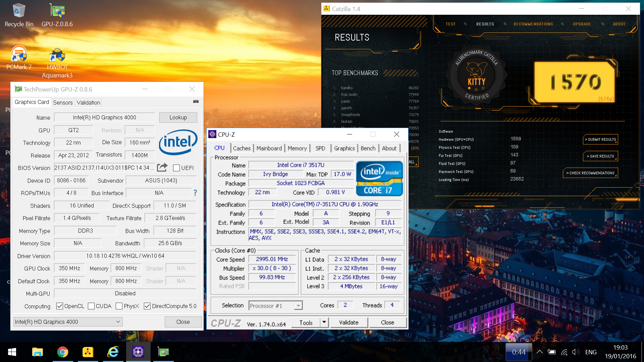Open the Wi-Fi network tray icon
This screenshot has width=644, height=362.
[x=564, y=352]
